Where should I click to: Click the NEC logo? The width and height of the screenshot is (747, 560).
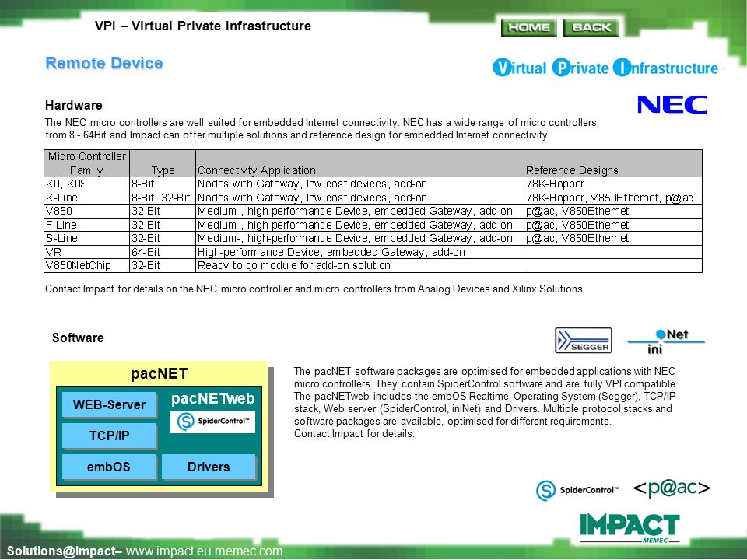click(x=672, y=105)
